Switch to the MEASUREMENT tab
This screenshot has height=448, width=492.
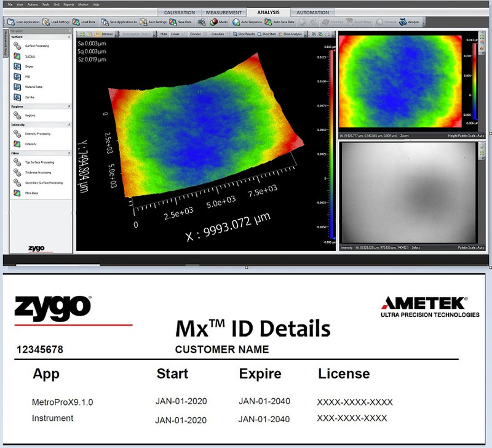tap(224, 12)
